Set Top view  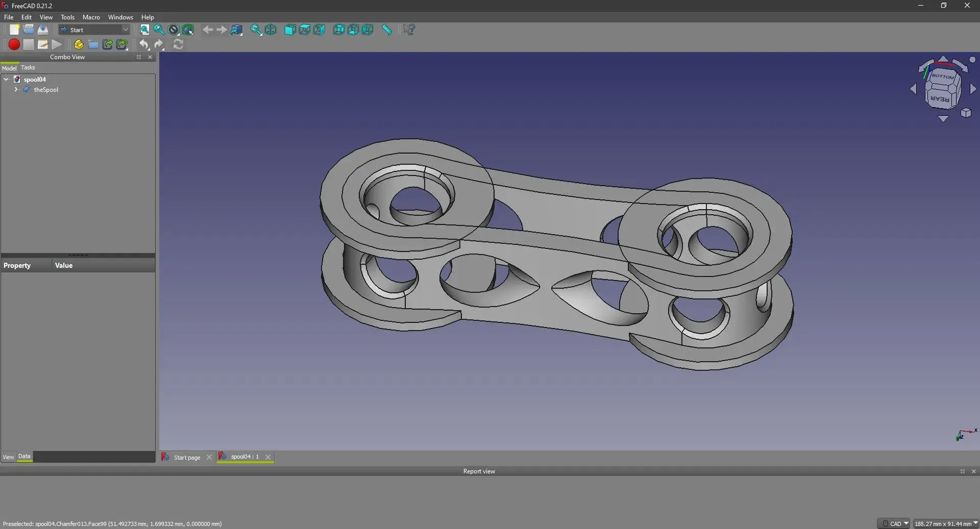coord(304,30)
